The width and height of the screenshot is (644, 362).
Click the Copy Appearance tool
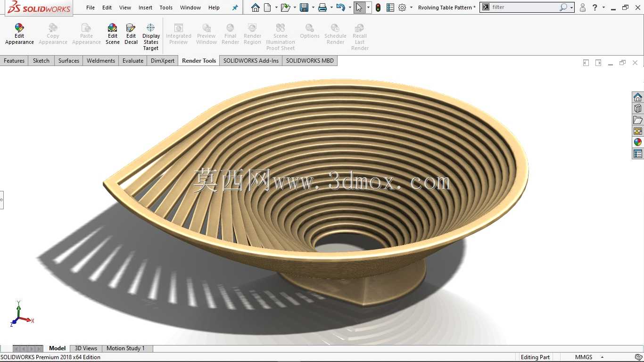click(x=53, y=34)
